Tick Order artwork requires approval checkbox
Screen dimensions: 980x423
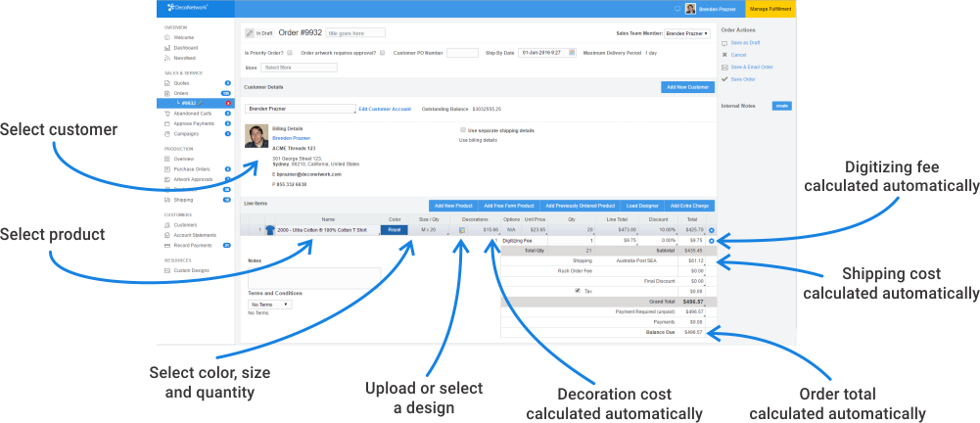382,53
